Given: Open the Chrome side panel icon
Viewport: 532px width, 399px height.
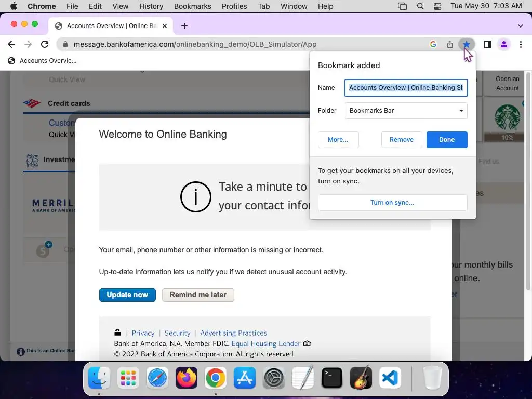Looking at the screenshot, I should (x=487, y=44).
